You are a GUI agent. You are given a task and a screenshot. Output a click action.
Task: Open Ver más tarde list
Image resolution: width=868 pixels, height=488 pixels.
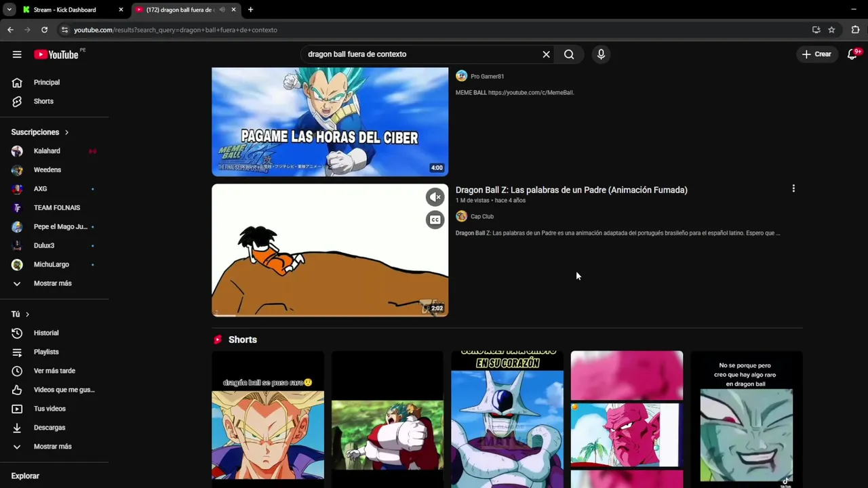click(x=54, y=371)
